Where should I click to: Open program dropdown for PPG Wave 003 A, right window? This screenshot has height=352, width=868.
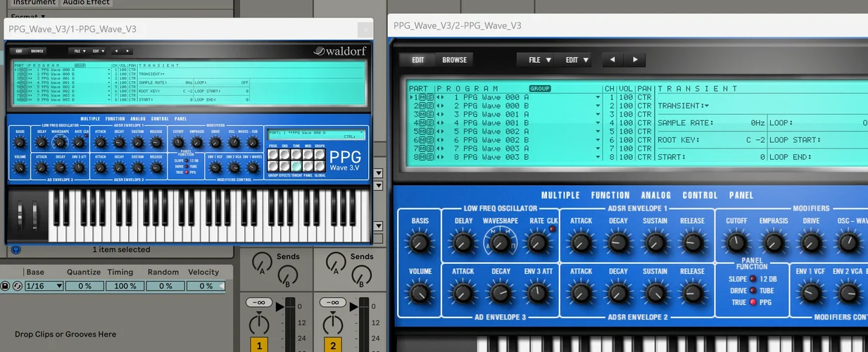(598, 149)
